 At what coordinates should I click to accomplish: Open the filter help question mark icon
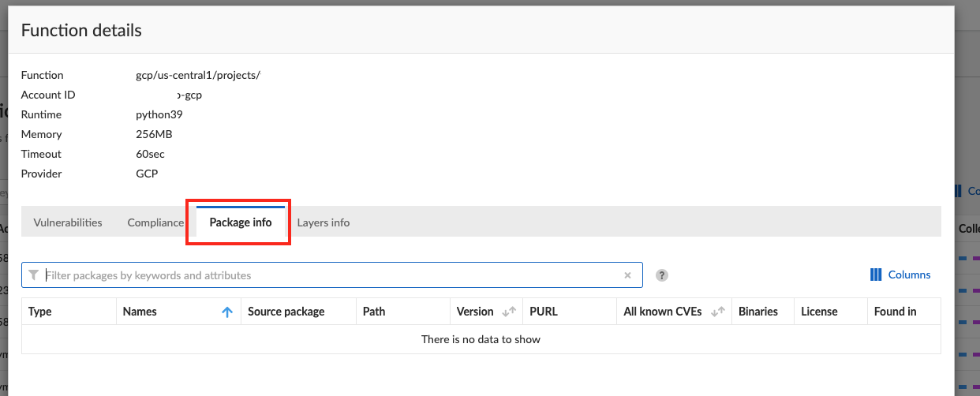pos(662,275)
